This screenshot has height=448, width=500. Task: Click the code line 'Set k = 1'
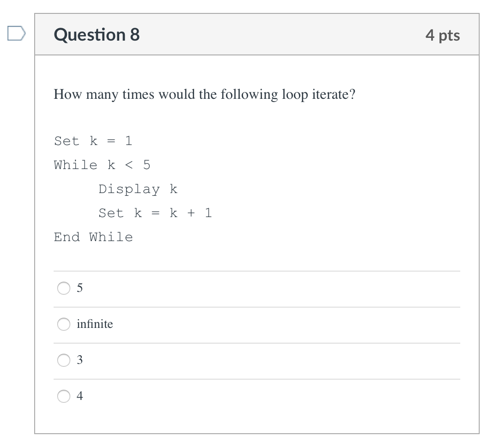coord(93,141)
